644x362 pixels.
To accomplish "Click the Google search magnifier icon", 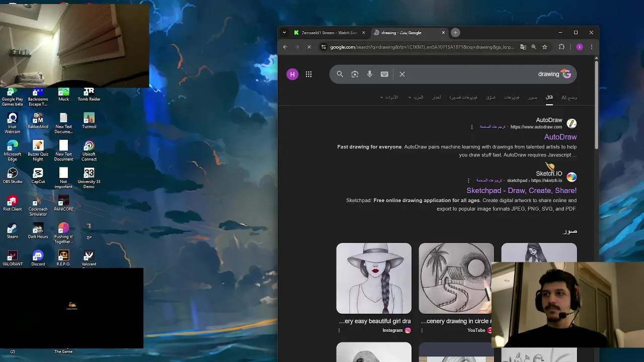I will point(340,74).
